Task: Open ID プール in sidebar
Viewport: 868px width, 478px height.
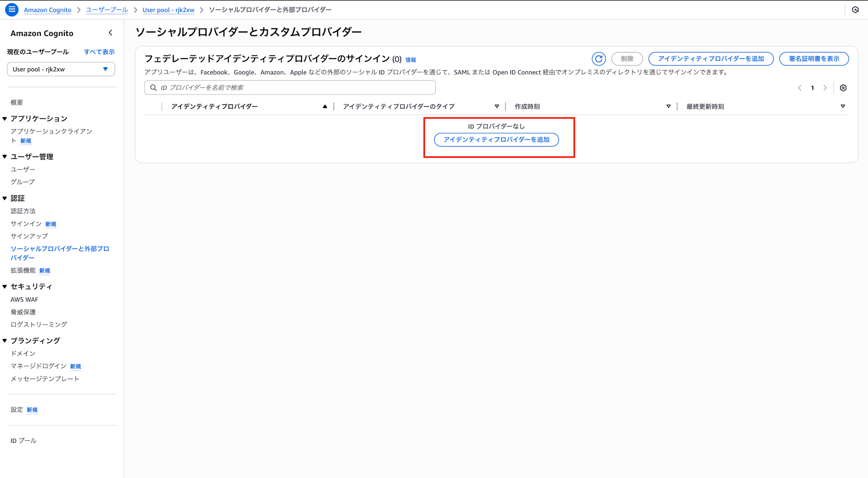Action: 23,440
